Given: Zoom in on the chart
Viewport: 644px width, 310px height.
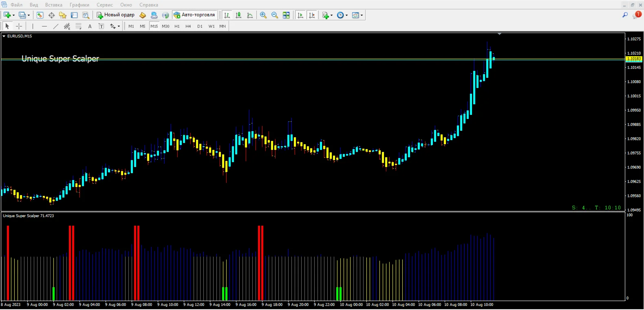Looking at the screenshot, I should pos(263,15).
